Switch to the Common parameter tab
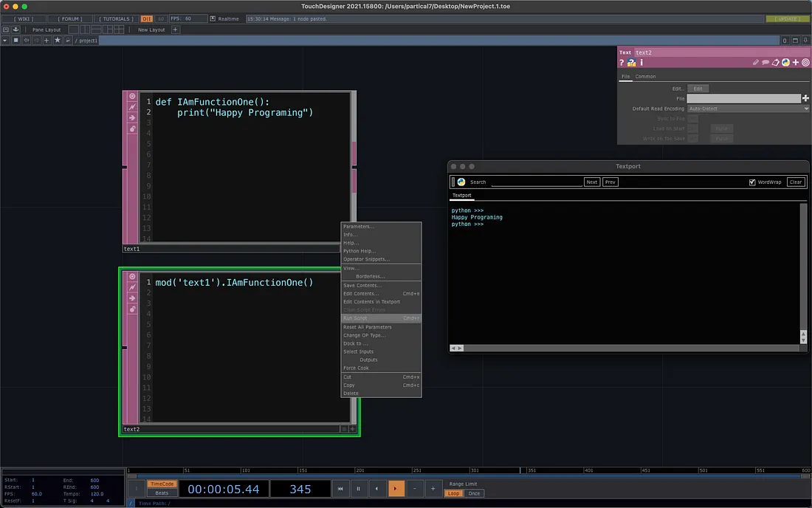 [x=645, y=77]
